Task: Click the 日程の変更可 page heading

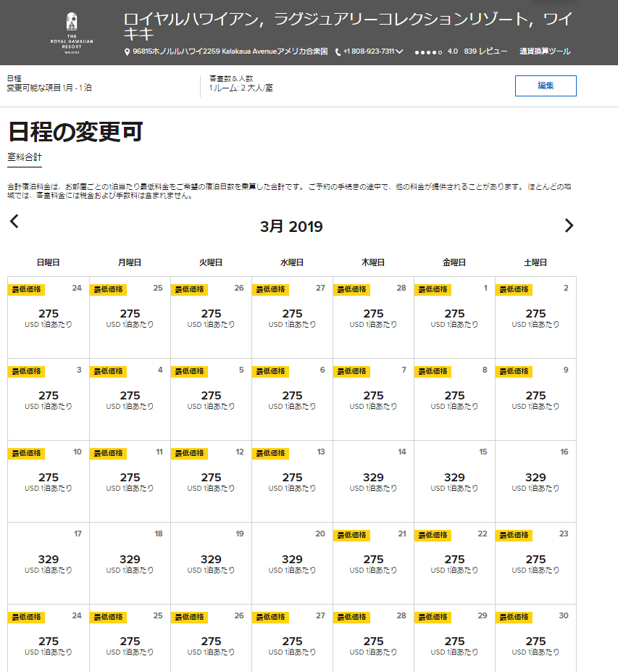Action: pyautogui.click(x=75, y=131)
